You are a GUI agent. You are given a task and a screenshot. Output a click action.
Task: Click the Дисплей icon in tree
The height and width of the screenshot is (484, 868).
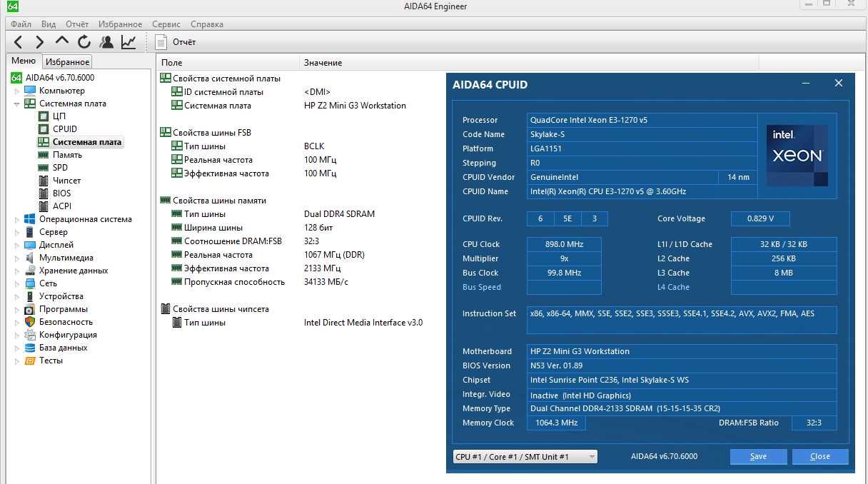pyautogui.click(x=30, y=245)
